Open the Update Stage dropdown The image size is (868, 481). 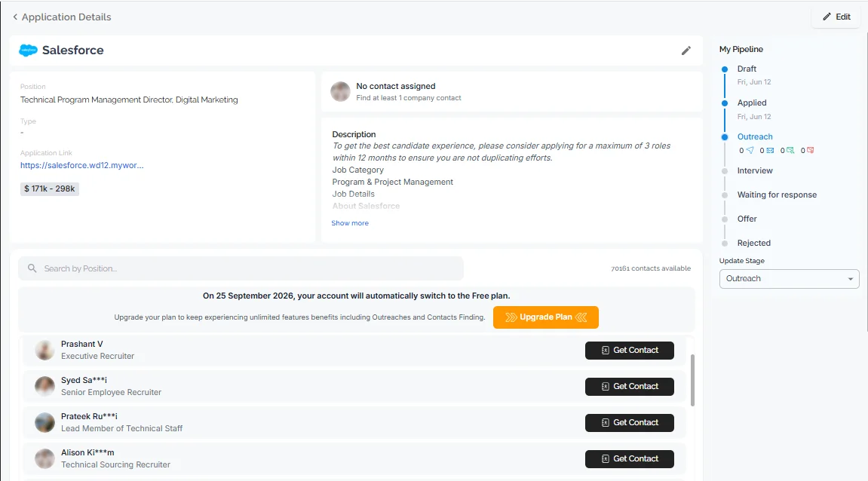(789, 279)
